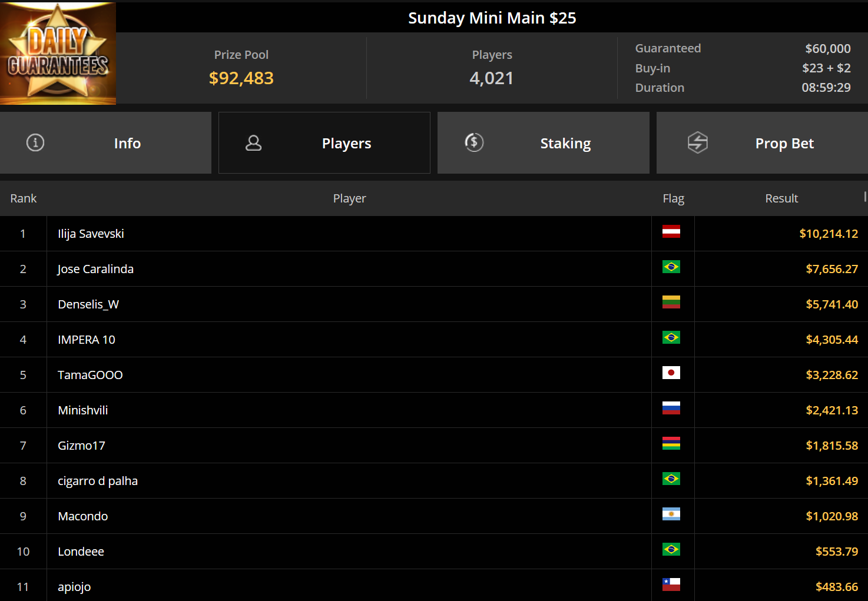Click the scrollbar beside the Result column
868x601 pixels.
(x=865, y=197)
